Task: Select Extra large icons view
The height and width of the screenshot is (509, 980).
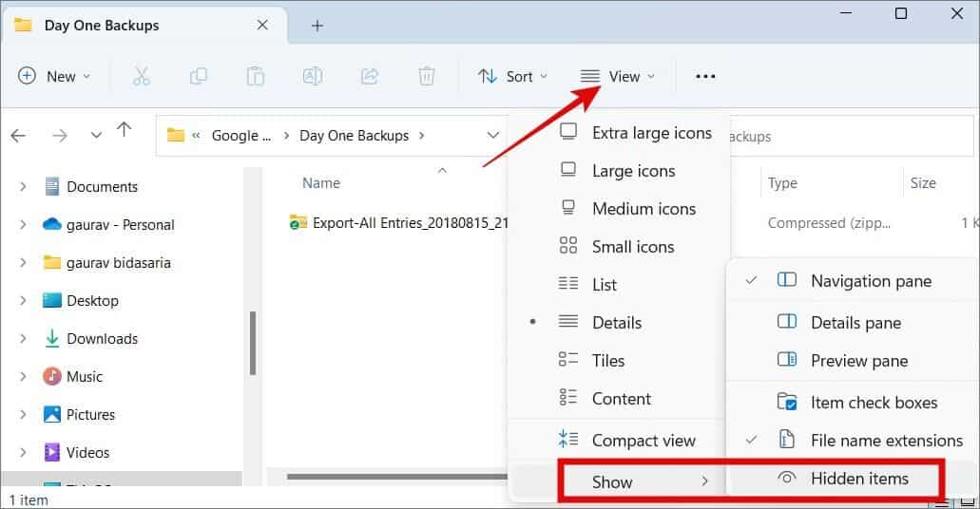Action: coord(636,132)
